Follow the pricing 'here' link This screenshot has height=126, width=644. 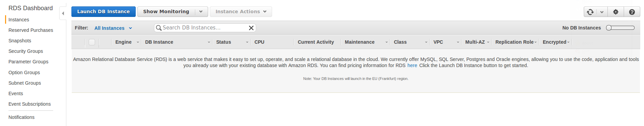pos(412,65)
